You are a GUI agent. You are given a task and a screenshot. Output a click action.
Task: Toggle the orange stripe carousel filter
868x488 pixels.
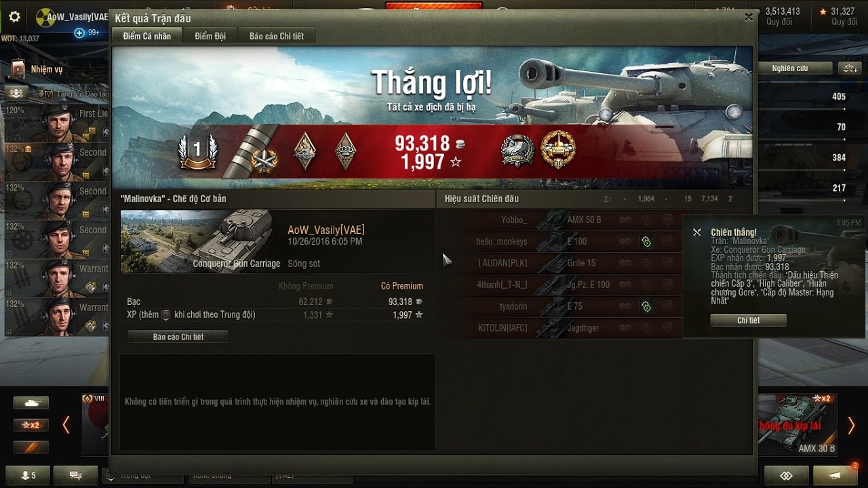point(31,447)
